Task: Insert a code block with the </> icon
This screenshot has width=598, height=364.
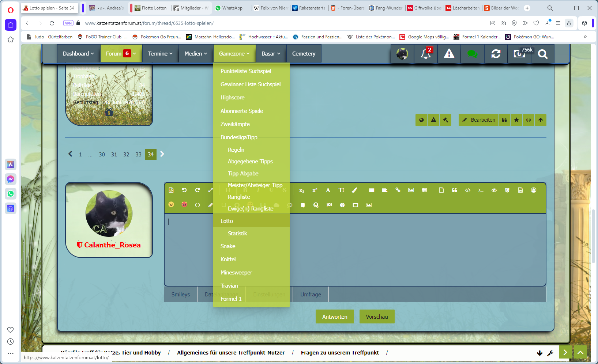Action: (x=468, y=190)
